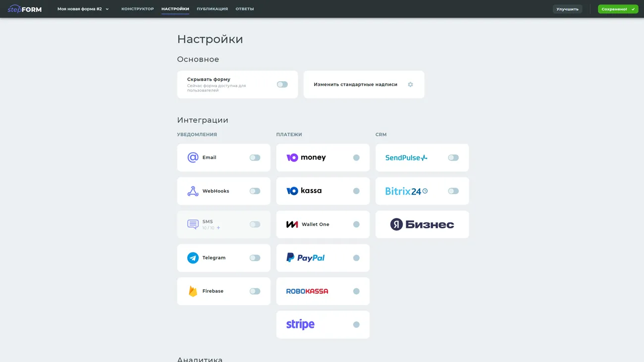
Task: Click the PayPal logo
Action: tap(305, 258)
